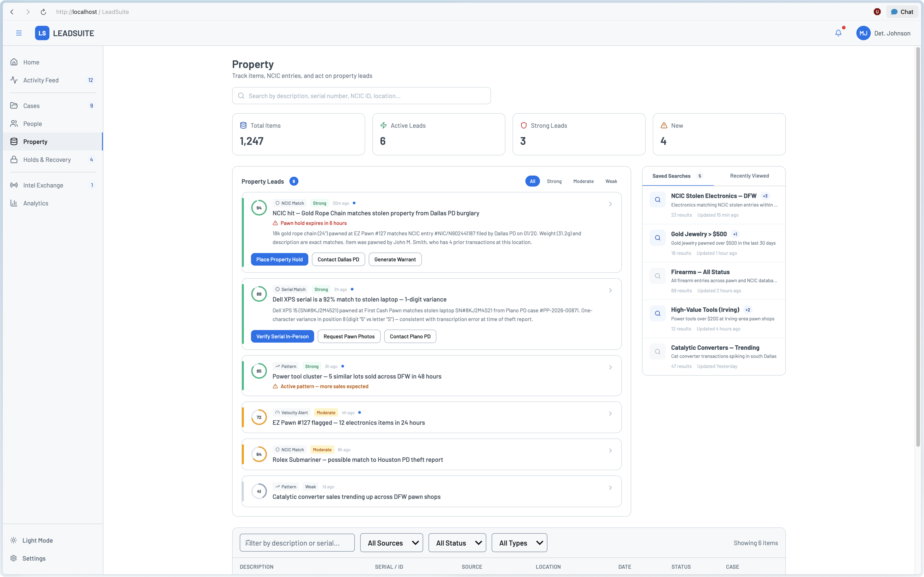Switch to the Recently Viewed tab

(x=749, y=176)
